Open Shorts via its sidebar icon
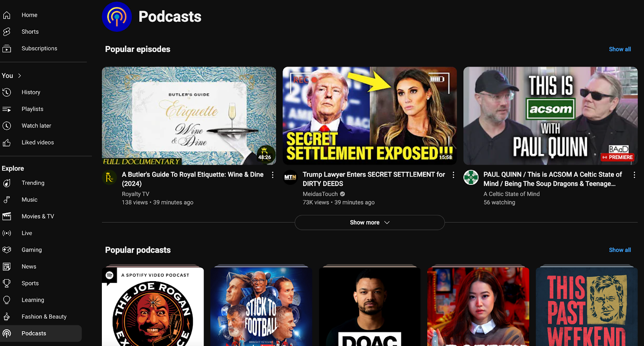This screenshot has width=644, height=346. 6,32
